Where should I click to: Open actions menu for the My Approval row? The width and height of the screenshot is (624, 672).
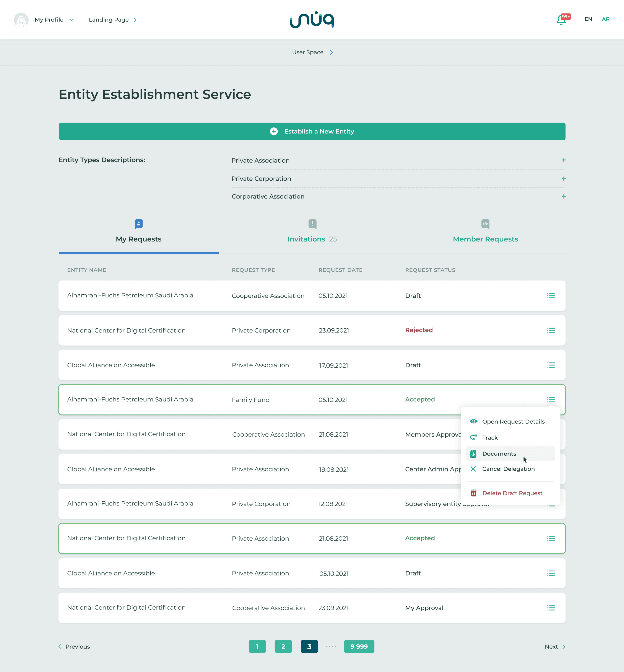551,608
